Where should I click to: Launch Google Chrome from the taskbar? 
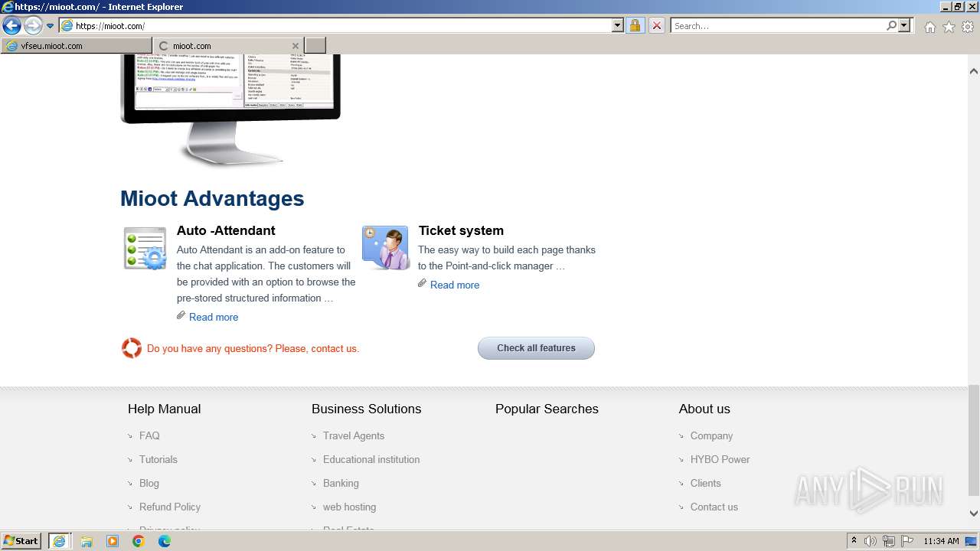pos(139,541)
